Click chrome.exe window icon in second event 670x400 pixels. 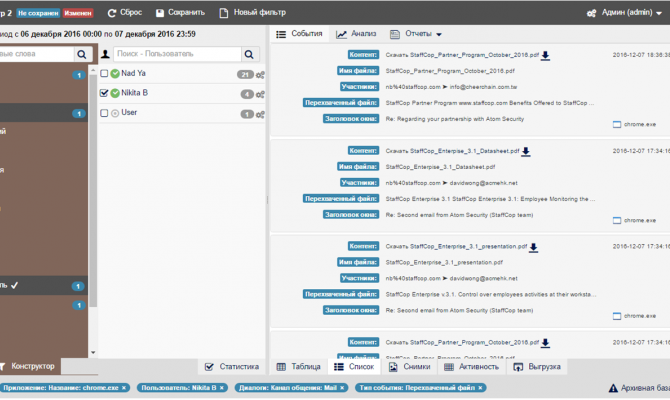point(617,221)
